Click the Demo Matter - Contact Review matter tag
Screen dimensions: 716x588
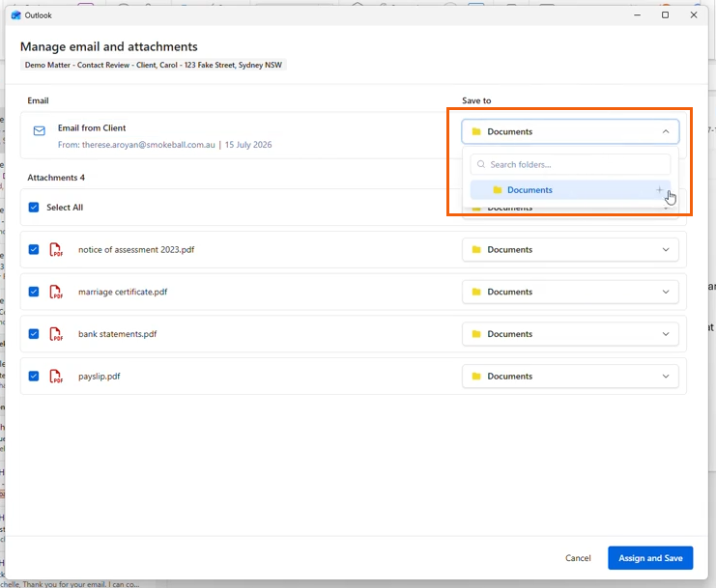click(x=154, y=65)
